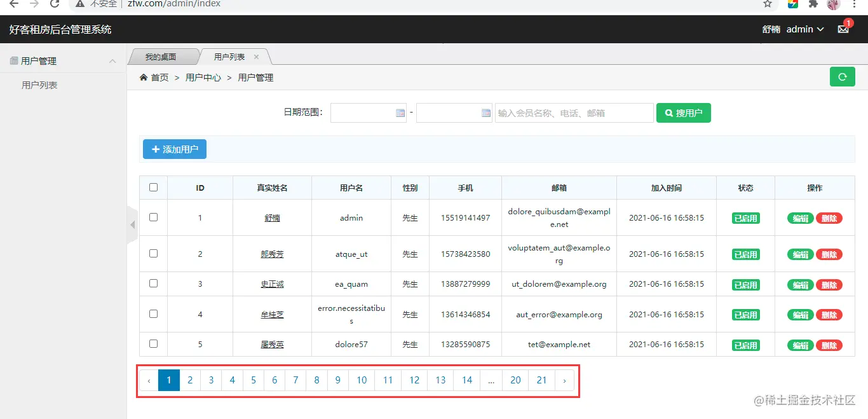The width and height of the screenshot is (868, 419).
Task: Reload the page with browser refresh icon
Action: [55, 4]
